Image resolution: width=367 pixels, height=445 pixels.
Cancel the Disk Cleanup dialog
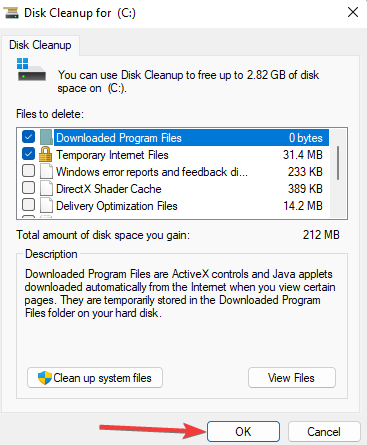pos(324,432)
